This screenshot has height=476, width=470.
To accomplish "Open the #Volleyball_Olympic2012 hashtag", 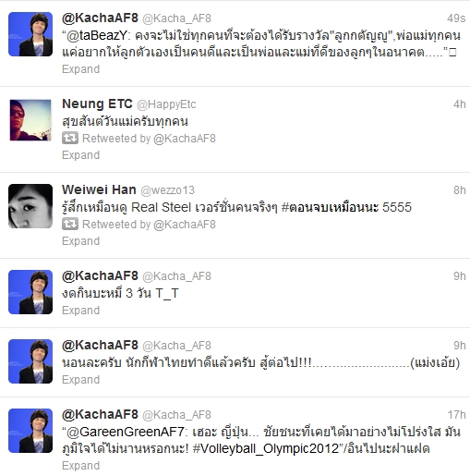I will click(x=266, y=448).
